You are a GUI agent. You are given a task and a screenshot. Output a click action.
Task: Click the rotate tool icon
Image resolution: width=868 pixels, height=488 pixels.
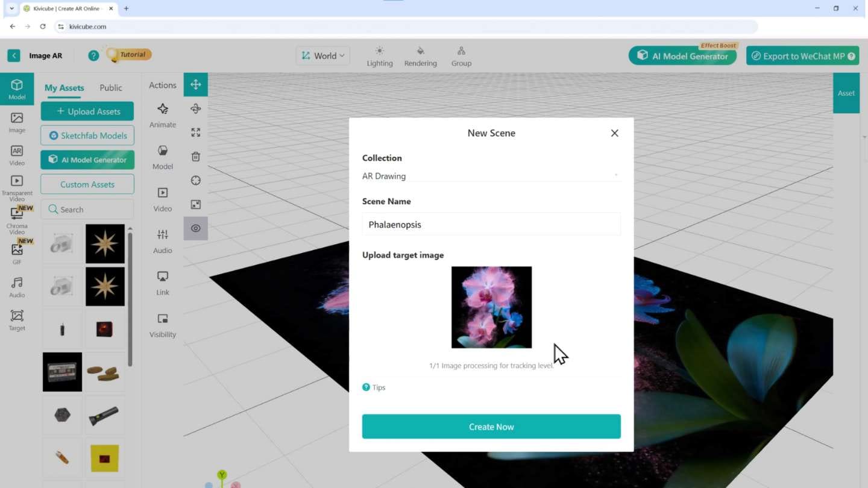[x=196, y=108]
